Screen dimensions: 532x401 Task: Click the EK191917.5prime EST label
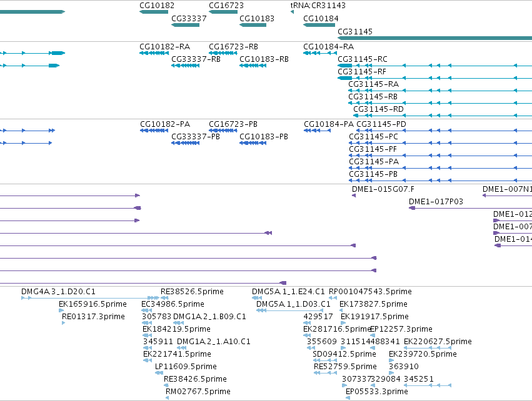click(x=374, y=317)
